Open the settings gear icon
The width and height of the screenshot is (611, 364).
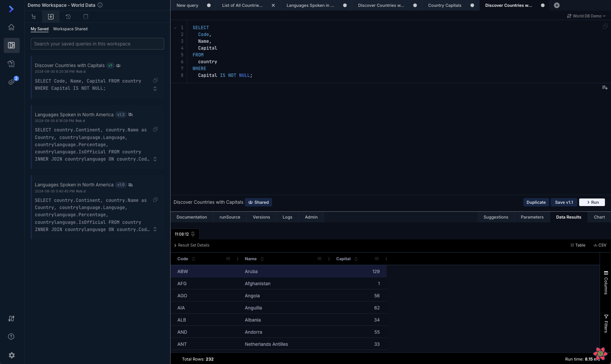(x=12, y=355)
